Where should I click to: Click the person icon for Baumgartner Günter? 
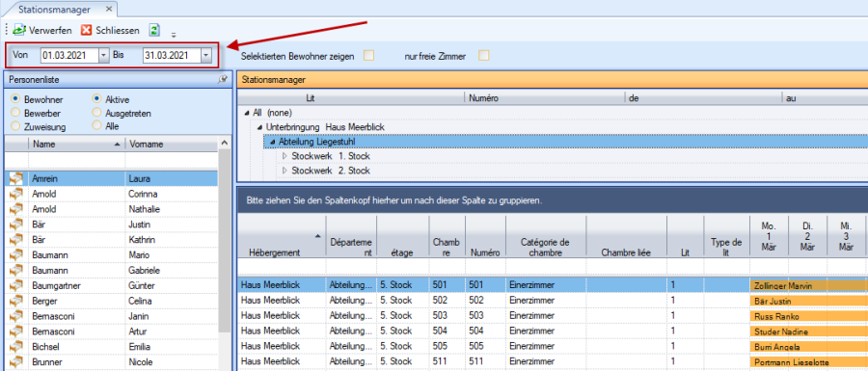pyautogui.click(x=16, y=285)
